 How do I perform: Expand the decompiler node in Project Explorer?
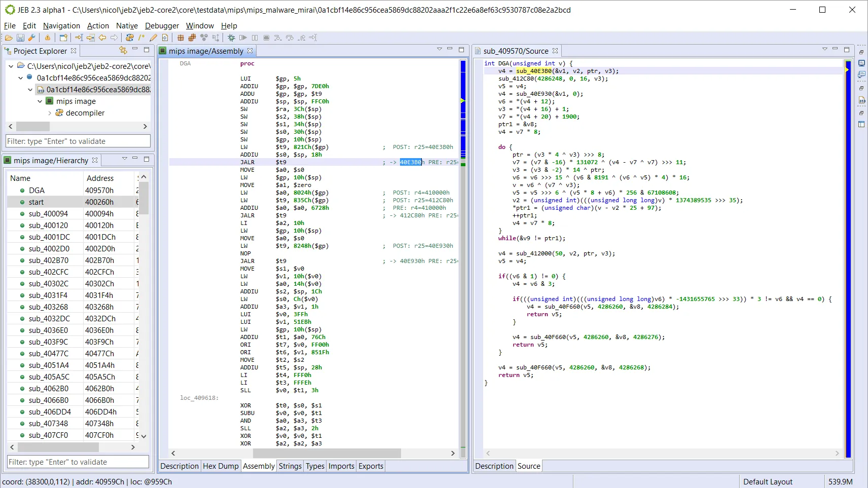click(x=49, y=112)
